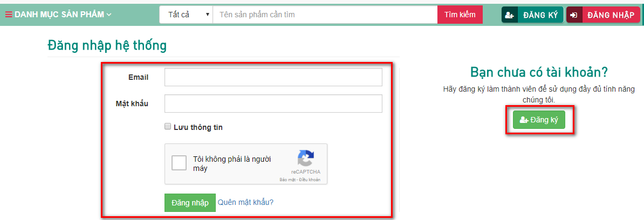Screen dimensions: 644x220
Task: Focus the product search field
Action: pos(325,15)
